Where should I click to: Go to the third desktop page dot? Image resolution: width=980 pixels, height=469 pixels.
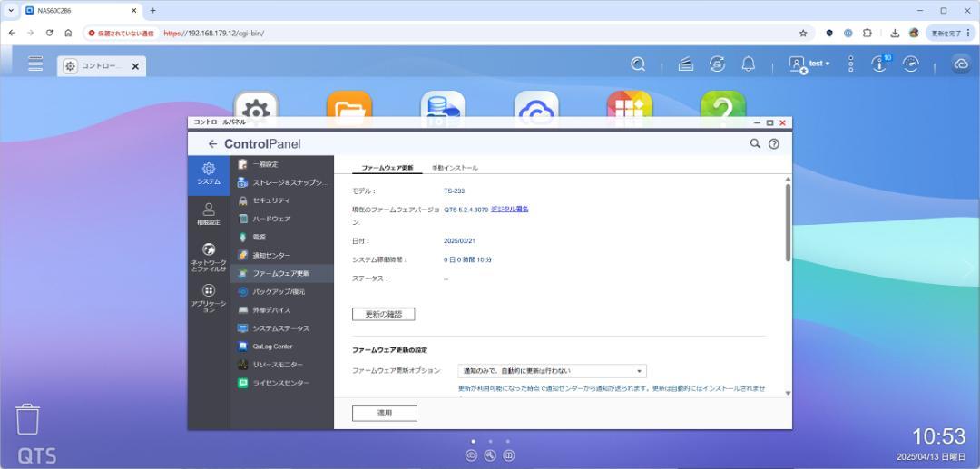(507, 441)
